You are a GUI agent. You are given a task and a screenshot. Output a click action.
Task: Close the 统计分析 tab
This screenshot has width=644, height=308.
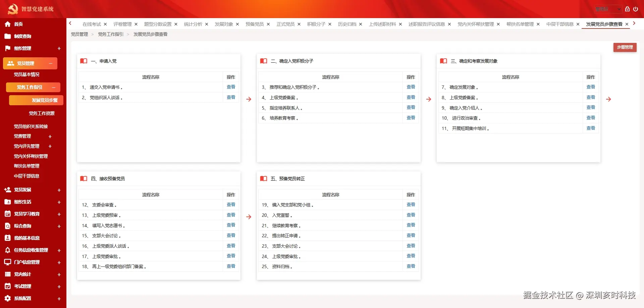coord(207,24)
